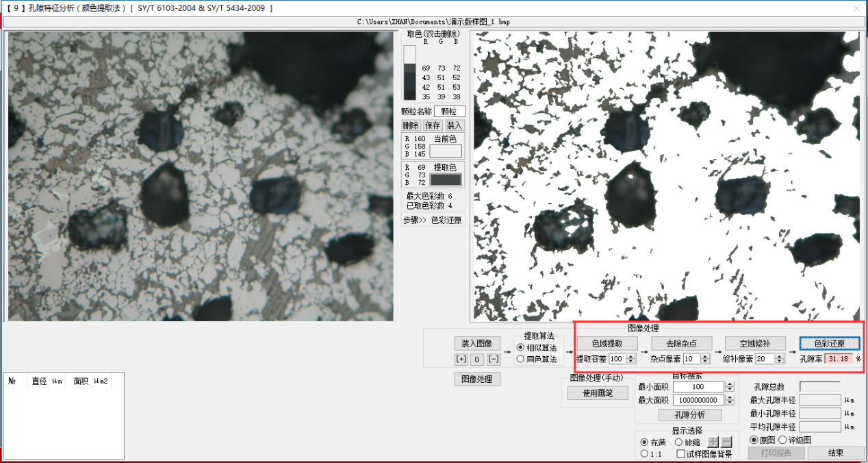Enable the 试样图像背景 checkbox
The width and height of the screenshot is (868, 463).
pos(681,454)
